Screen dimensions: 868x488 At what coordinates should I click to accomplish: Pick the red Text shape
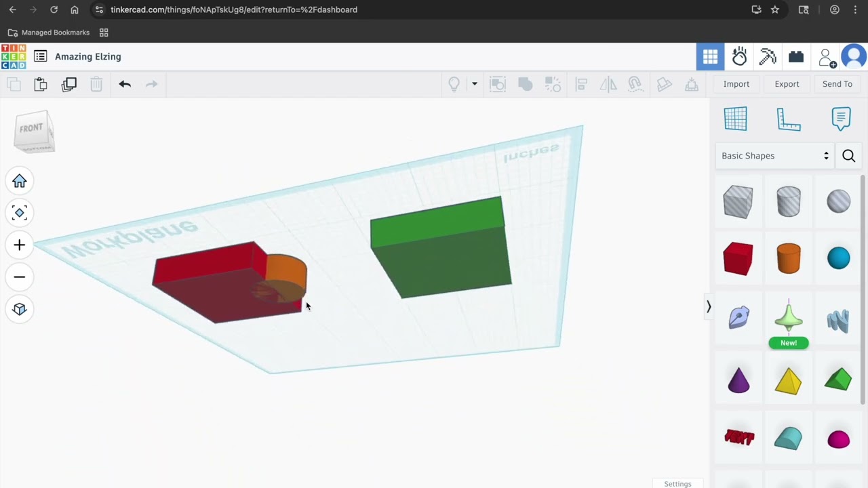tap(739, 437)
